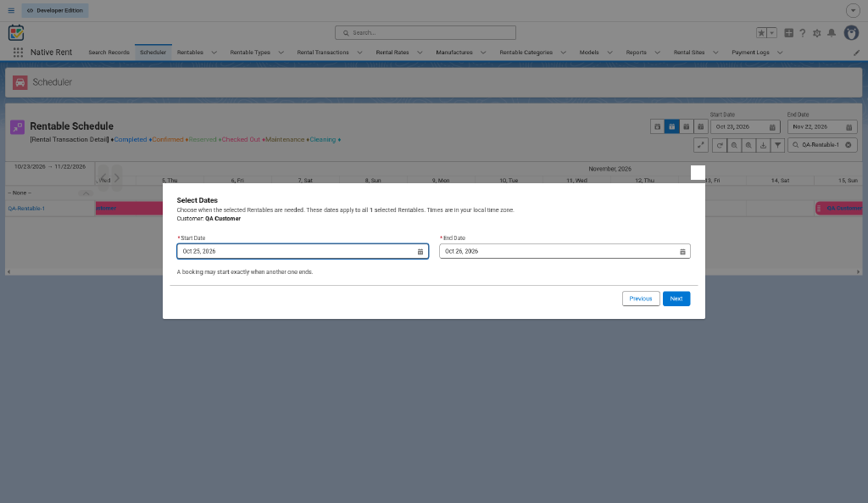
Task: Go to next period with right chevron
Action: (117, 178)
